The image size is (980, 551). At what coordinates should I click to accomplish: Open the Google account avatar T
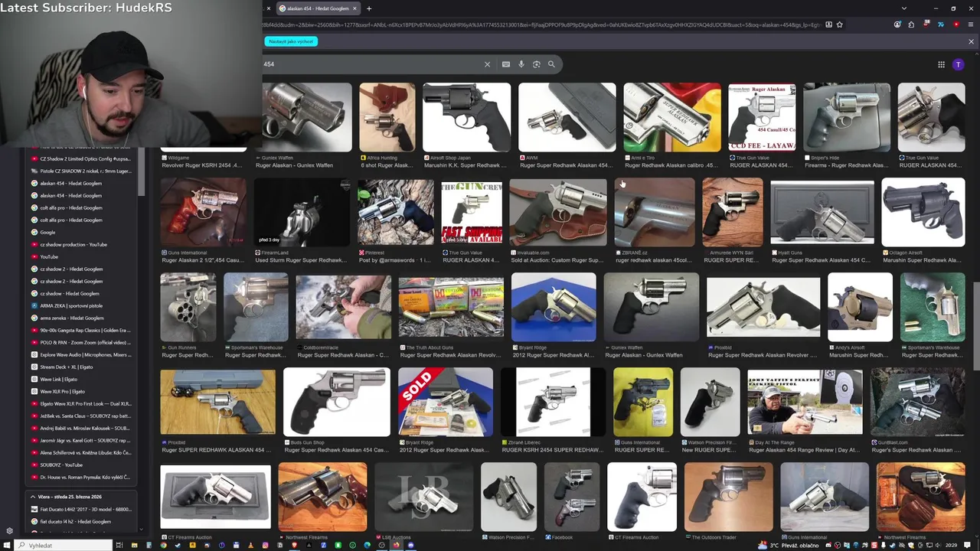pos(958,64)
